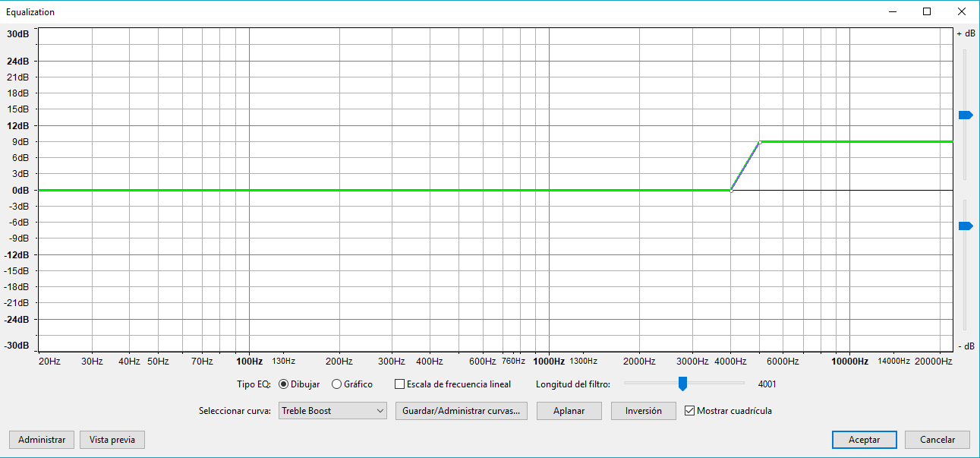The image size is (980, 458).
Task: Click the lower - dB vertical slider handle
Action: [x=965, y=226]
